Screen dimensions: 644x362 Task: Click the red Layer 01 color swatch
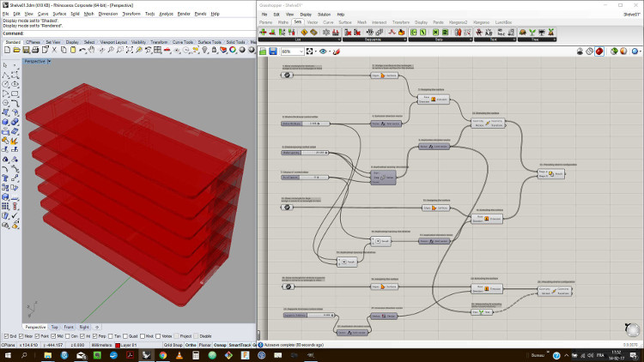pos(118,345)
